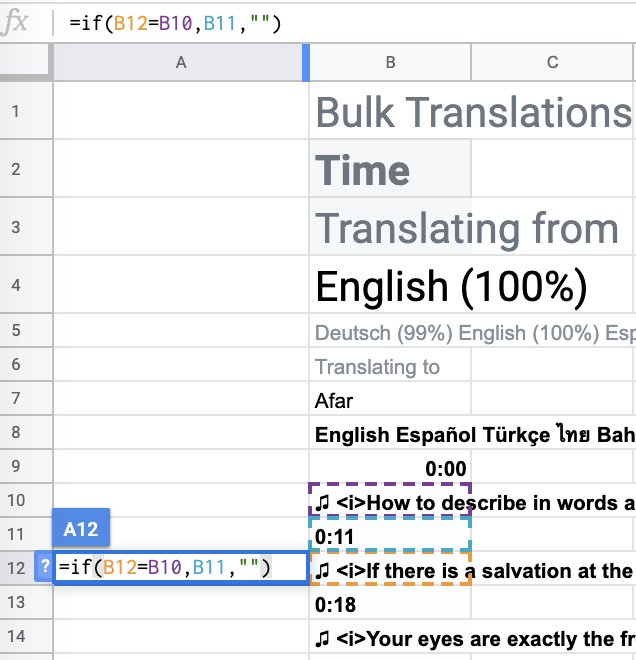Viewport: 636px width, 660px height.
Task: Click the Bulk Translations title cell
Action: point(472,112)
